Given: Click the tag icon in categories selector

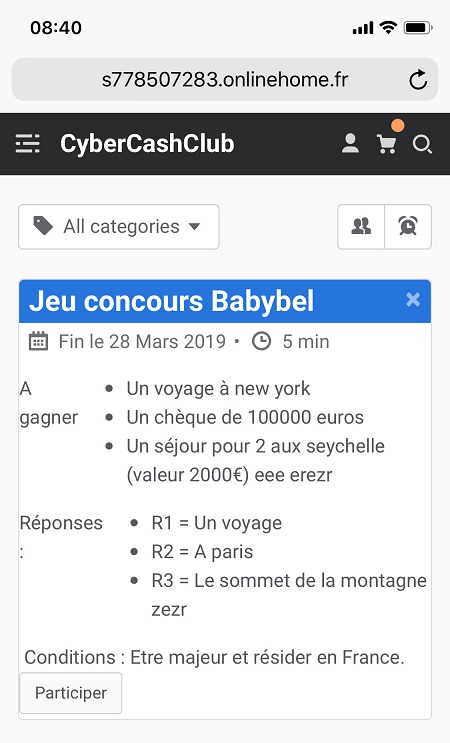Looking at the screenshot, I should pyautogui.click(x=43, y=226).
